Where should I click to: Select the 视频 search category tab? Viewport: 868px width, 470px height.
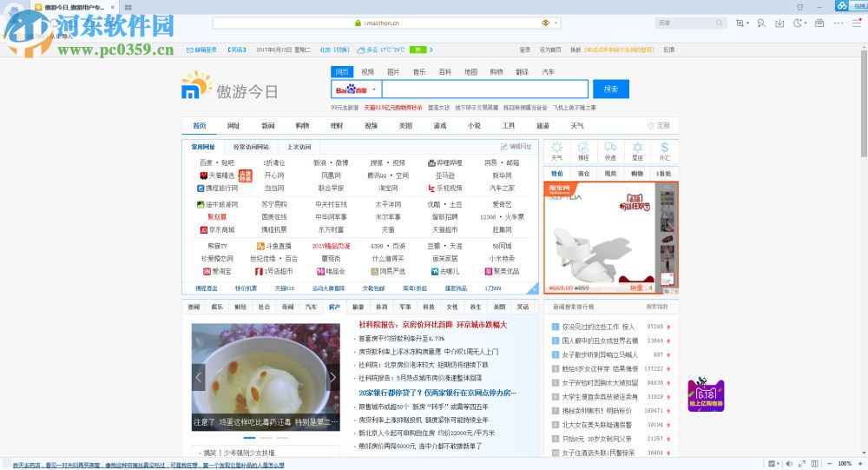367,72
